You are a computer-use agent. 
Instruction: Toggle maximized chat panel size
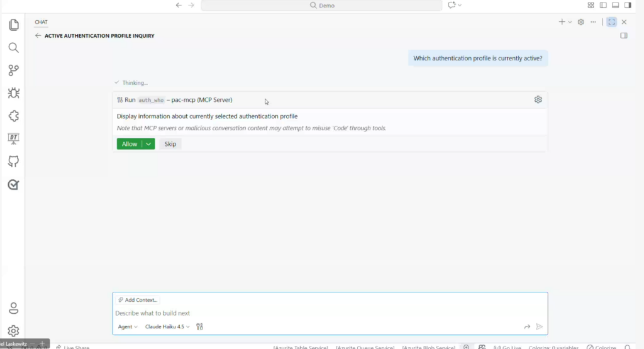coord(611,22)
